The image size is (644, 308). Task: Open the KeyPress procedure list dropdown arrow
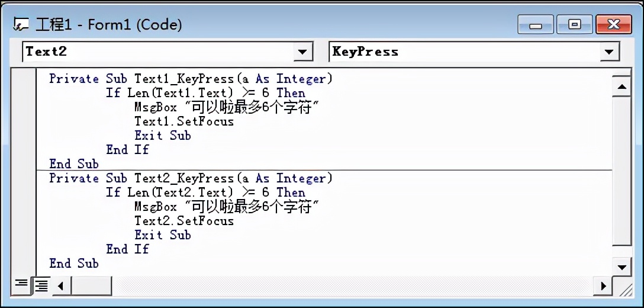tap(609, 52)
